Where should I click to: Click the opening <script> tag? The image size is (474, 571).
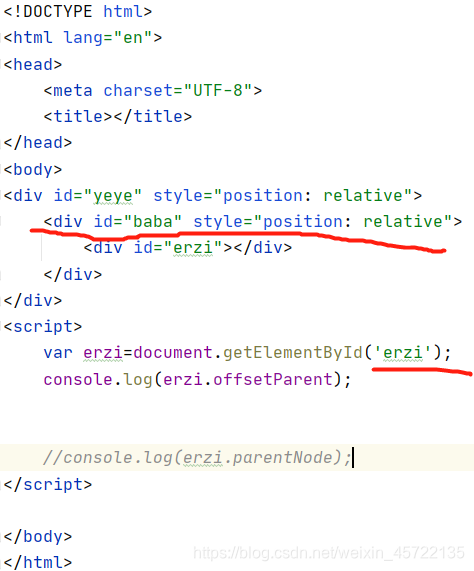43,327
